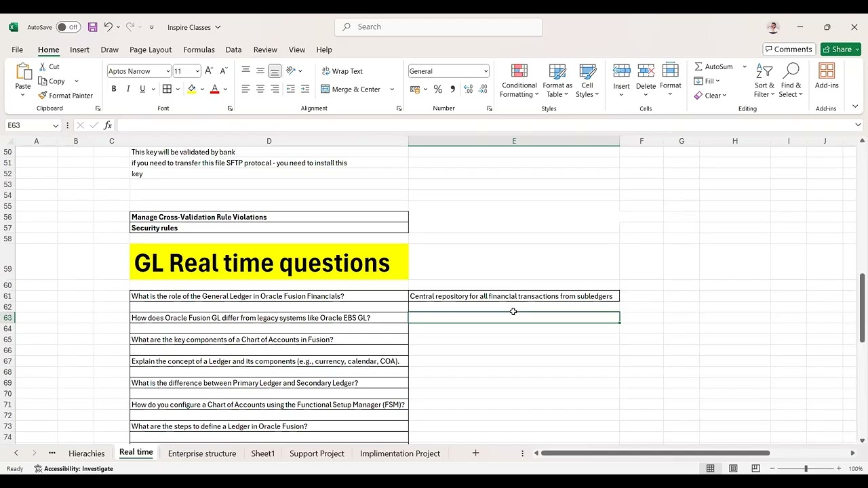Viewport: 868px width, 488px height.
Task: Expand the font color options arrow
Action: (x=225, y=89)
